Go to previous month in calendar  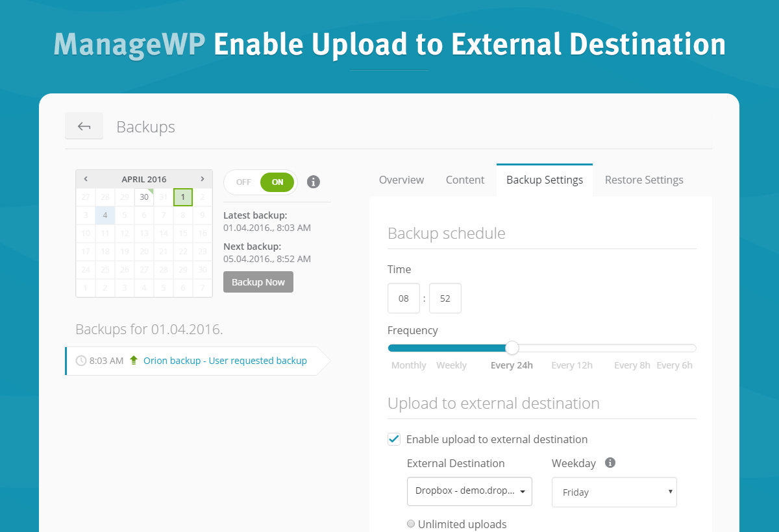point(86,179)
